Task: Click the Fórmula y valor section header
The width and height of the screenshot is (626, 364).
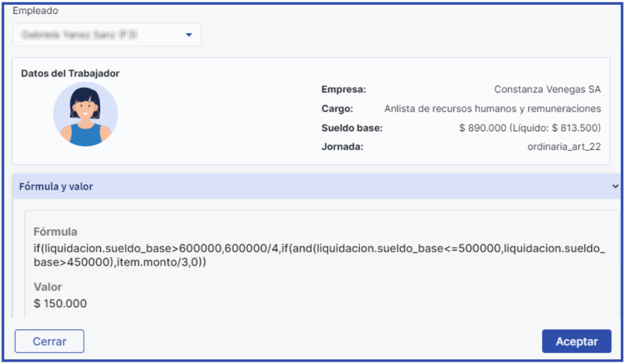Action: coord(56,187)
